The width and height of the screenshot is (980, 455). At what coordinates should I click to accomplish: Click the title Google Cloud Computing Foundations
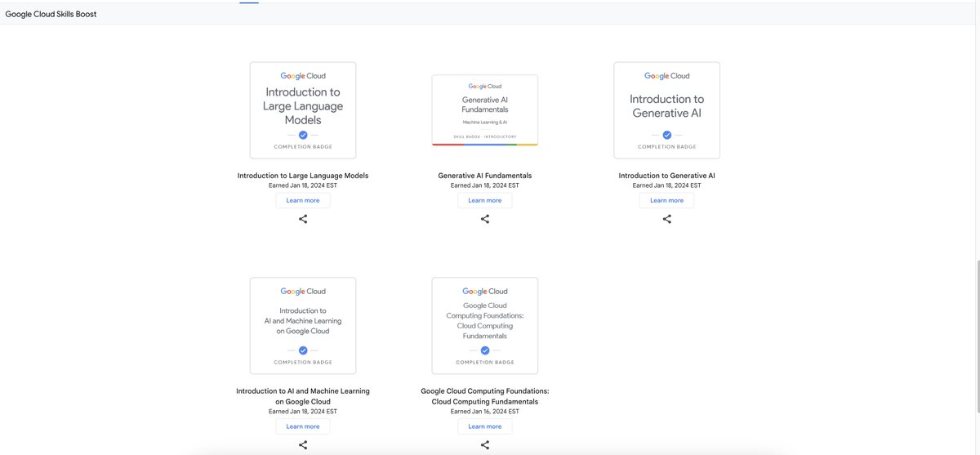(x=485, y=396)
